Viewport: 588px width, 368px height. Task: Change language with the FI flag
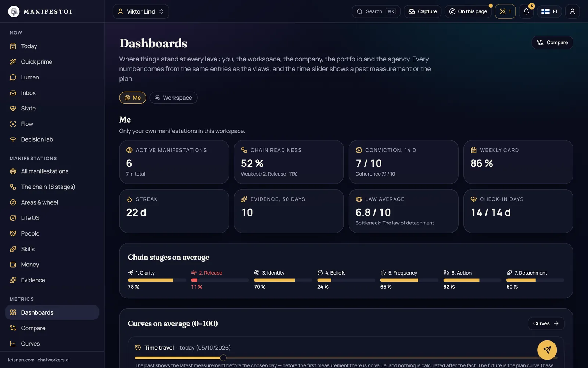point(549,11)
